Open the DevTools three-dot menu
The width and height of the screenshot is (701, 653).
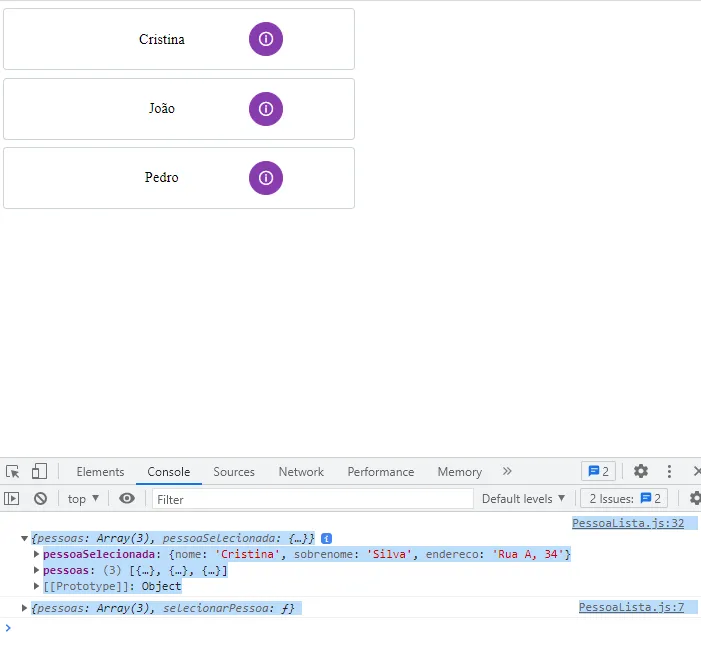(x=669, y=471)
